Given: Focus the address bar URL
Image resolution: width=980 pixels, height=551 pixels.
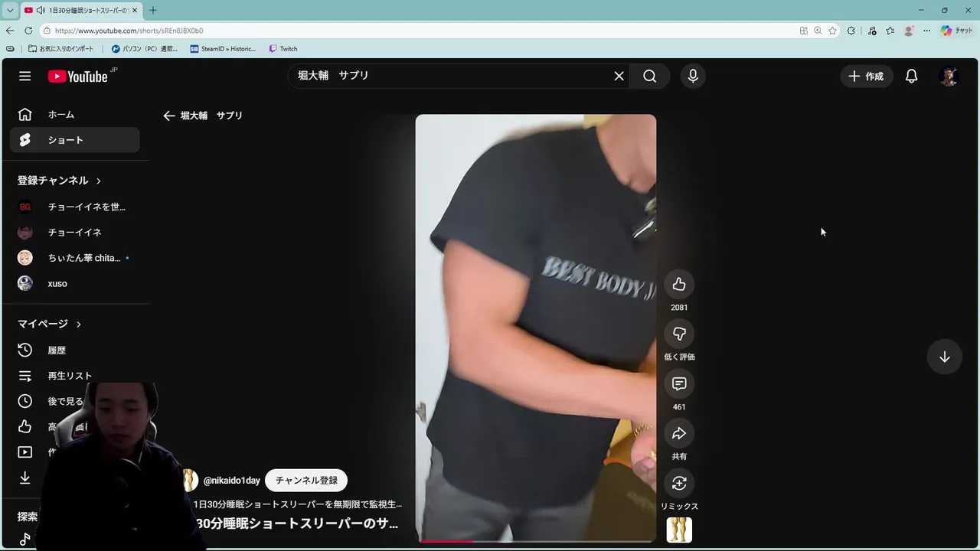Looking at the screenshot, I should point(129,31).
